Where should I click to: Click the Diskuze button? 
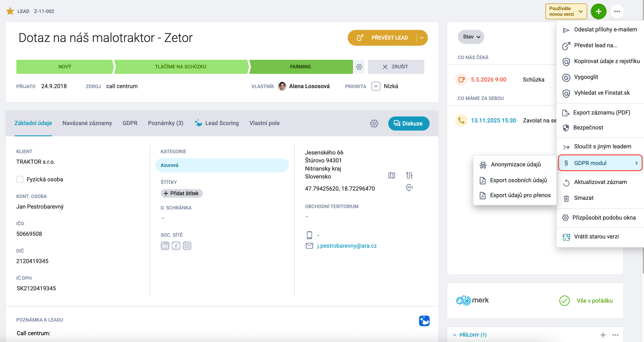[409, 123]
